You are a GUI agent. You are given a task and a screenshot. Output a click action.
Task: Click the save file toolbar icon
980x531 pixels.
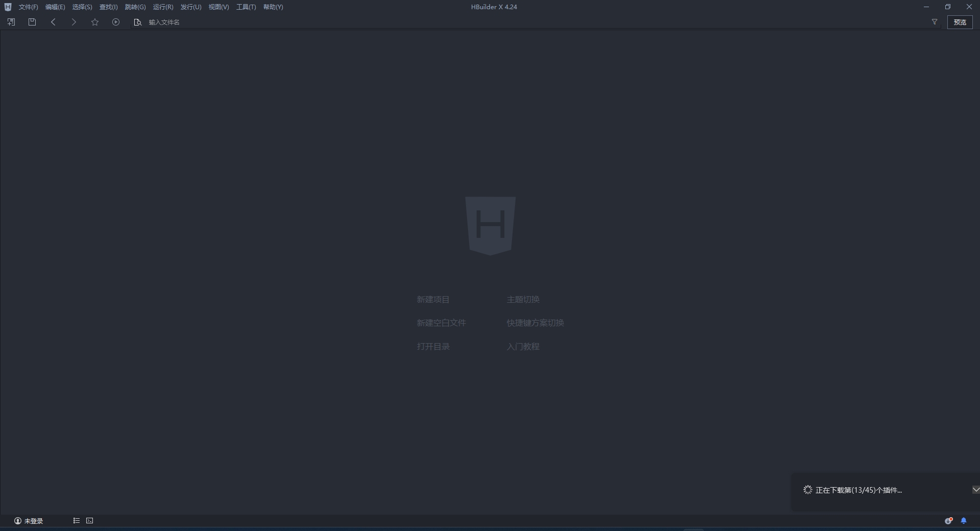32,22
